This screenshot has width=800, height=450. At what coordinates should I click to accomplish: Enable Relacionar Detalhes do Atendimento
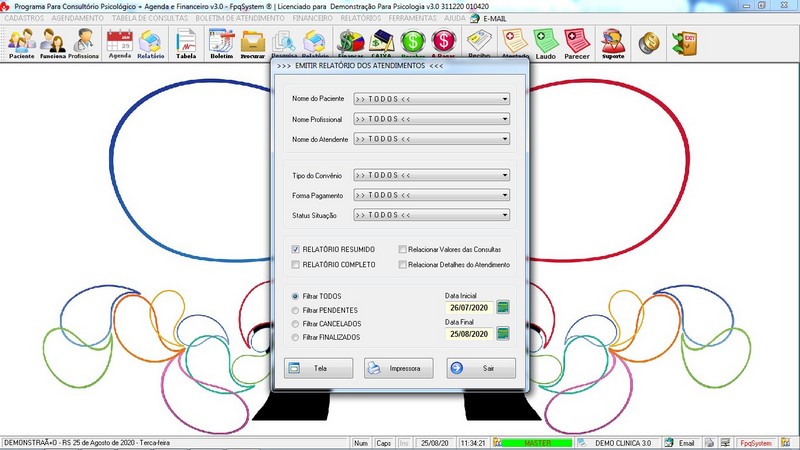tap(403, 265)
